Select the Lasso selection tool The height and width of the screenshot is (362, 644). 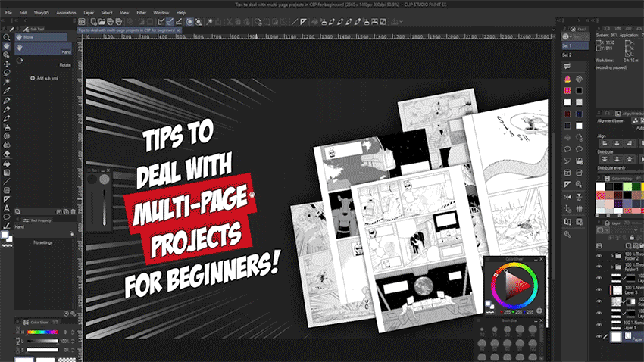(7, 73)
